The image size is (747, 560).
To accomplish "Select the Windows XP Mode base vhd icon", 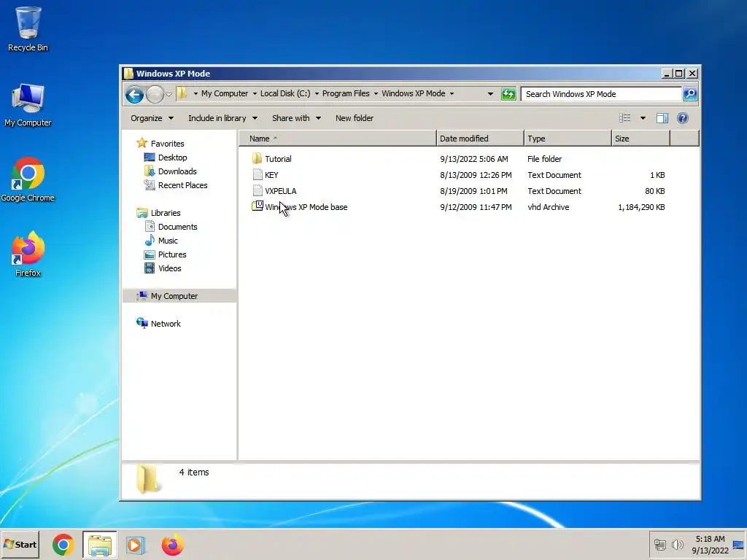I will [258, 206].
